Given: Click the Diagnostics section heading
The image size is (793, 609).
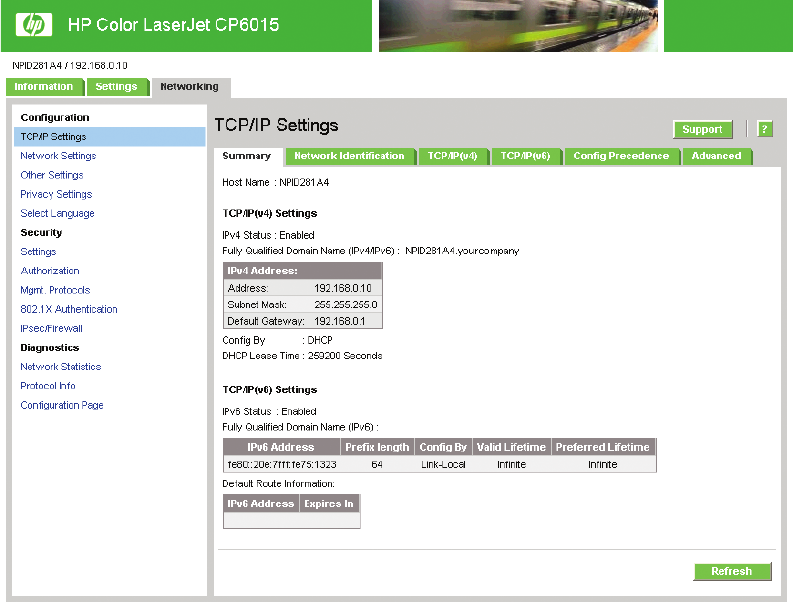Looking at the screenshot, I should click(x=50, y=347).
